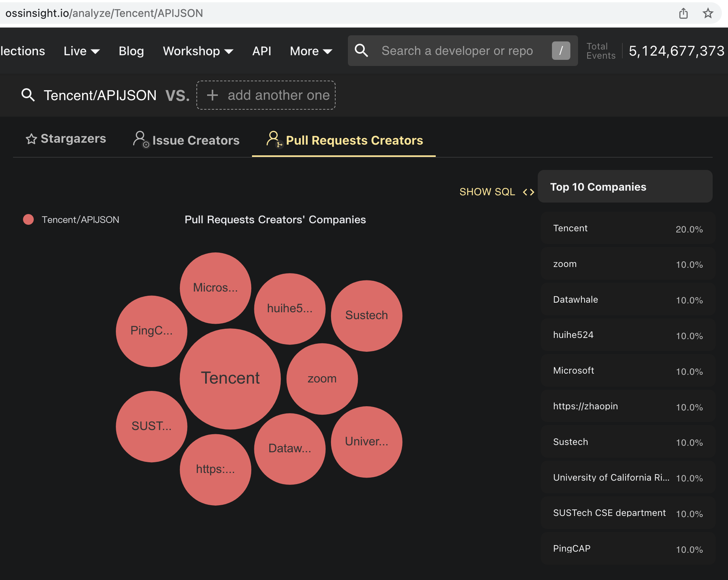Select the Pull Requests Creators tab
This screenshot has width=728, height=580.
[344, 140]
